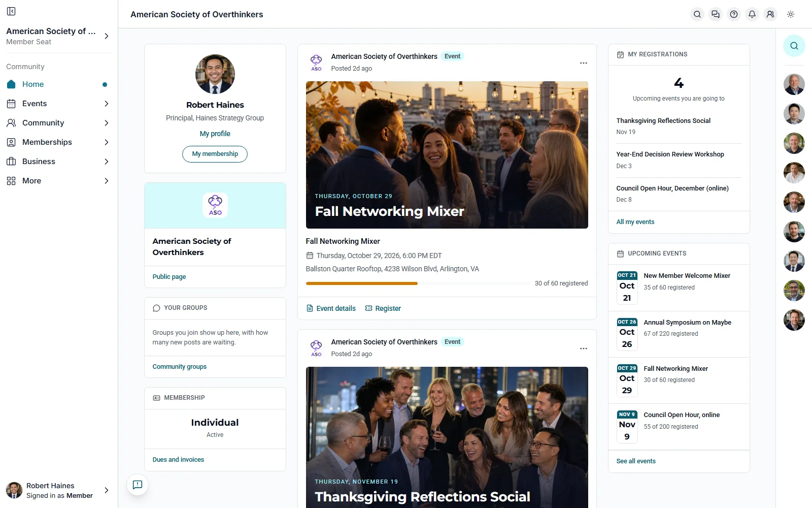Click the Membership card icon in panel header

click(156, 398)
